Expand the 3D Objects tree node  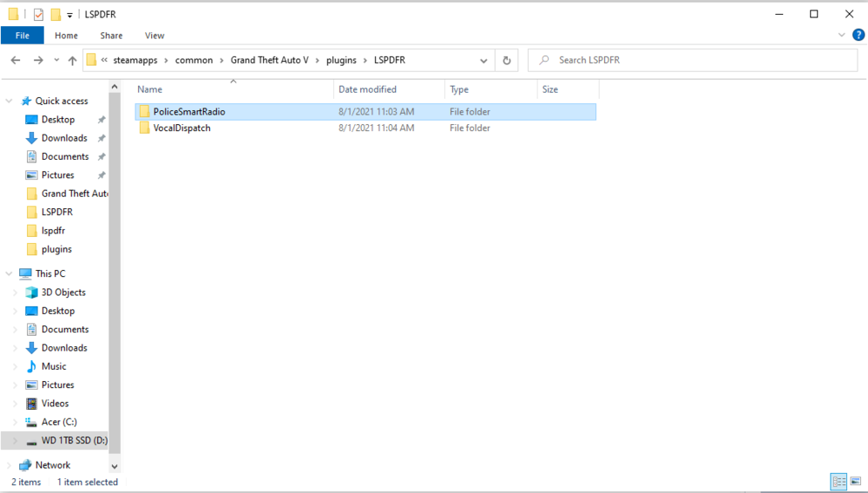[x=15, y=293]
